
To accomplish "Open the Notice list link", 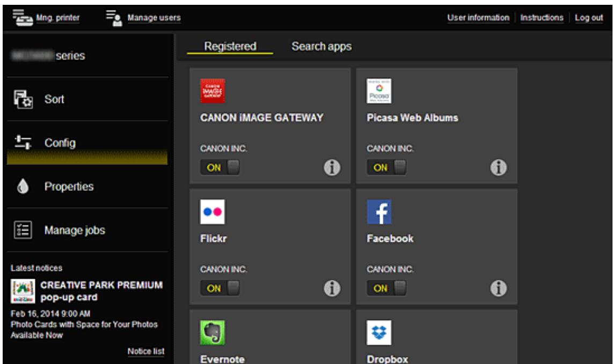I will pos(146,351).
